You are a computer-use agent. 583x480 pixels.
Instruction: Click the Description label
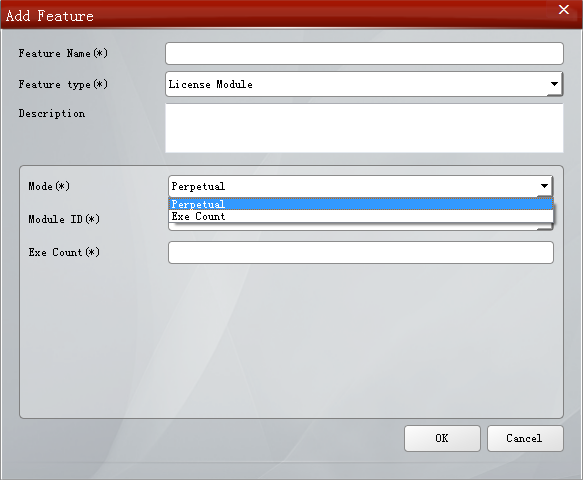coord(52,113)
